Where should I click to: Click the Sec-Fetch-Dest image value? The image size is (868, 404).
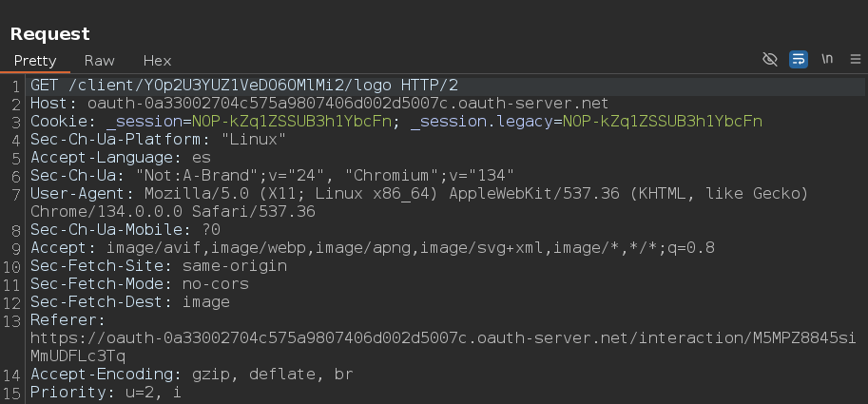206,301
